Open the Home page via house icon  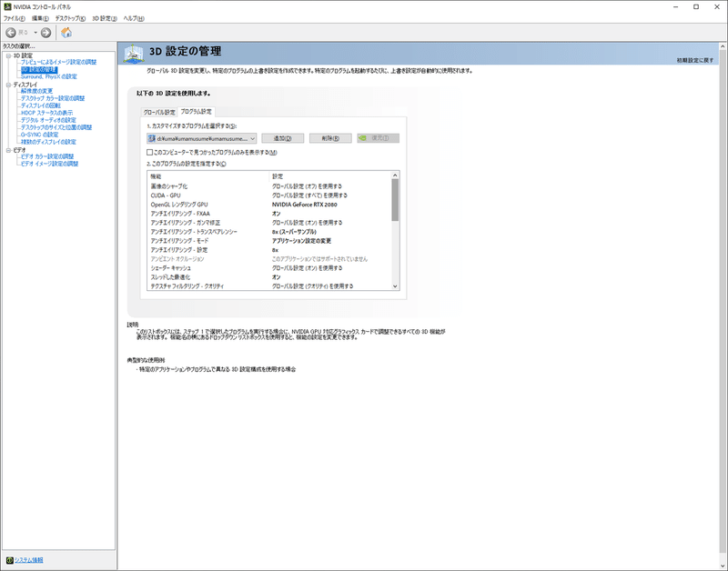pyautogui.click(x=66, y=33)
